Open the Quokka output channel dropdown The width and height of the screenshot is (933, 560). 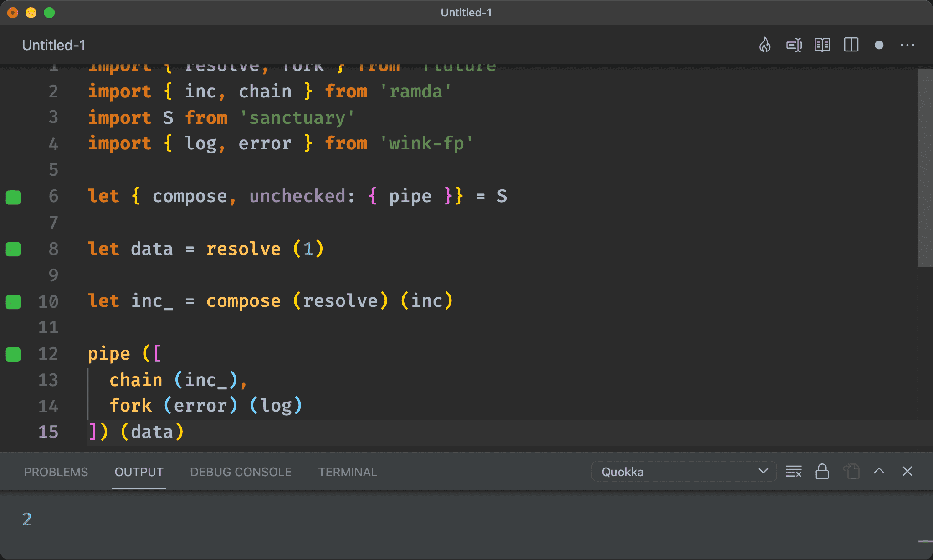tap(684, 471)
